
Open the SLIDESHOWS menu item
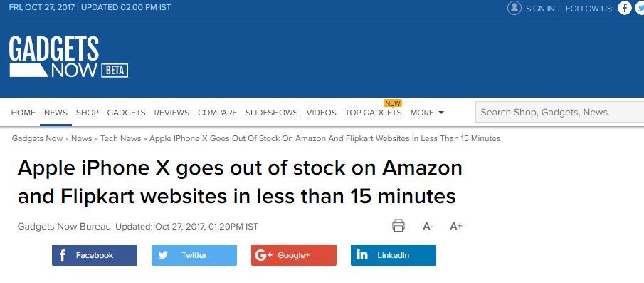point(272,113)
